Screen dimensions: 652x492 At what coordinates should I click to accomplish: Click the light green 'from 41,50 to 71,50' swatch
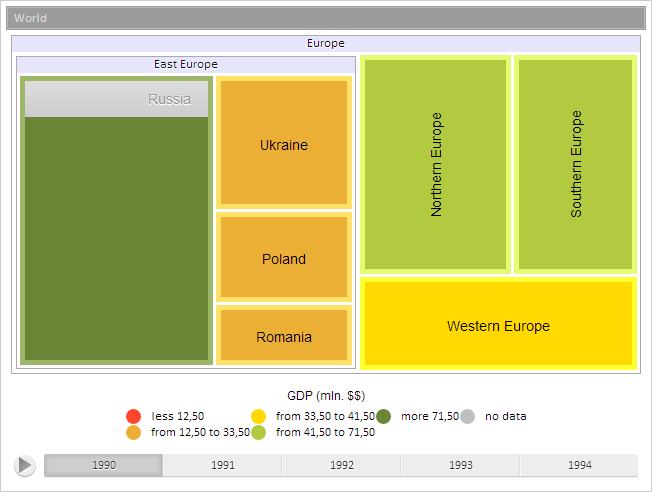259,432
